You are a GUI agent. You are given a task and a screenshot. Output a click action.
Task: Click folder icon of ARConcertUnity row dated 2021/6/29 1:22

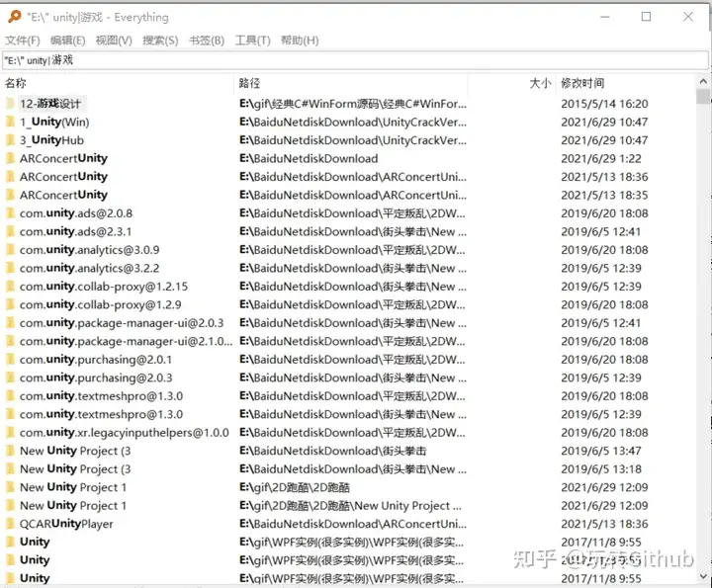[11, 158]
